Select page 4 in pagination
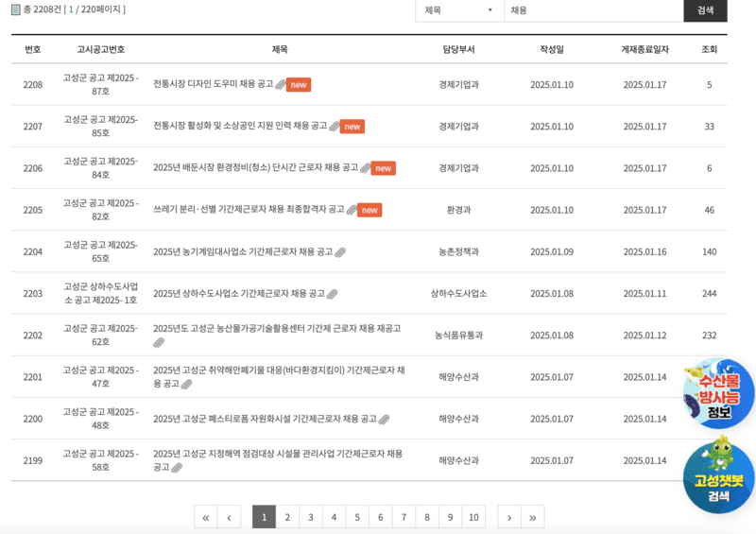This screenshot has height=534, width=756. pyautogui.click(x=334, y=517)
